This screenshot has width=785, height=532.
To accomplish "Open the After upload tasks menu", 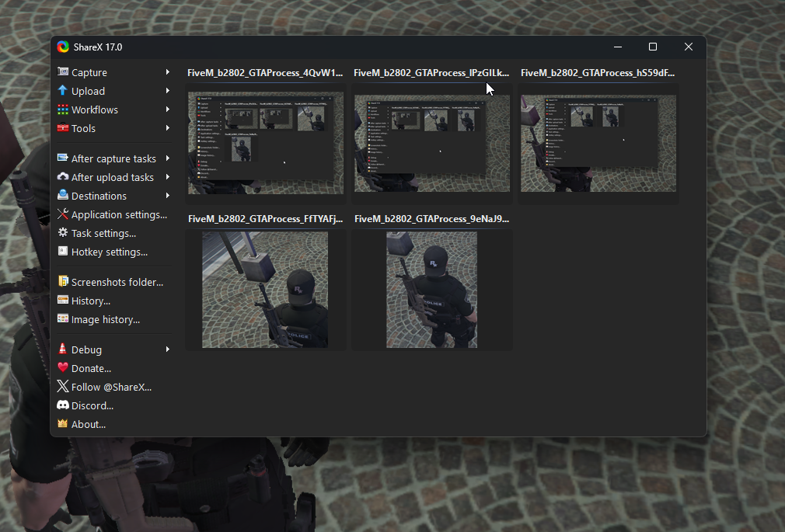I will [113, 177].
